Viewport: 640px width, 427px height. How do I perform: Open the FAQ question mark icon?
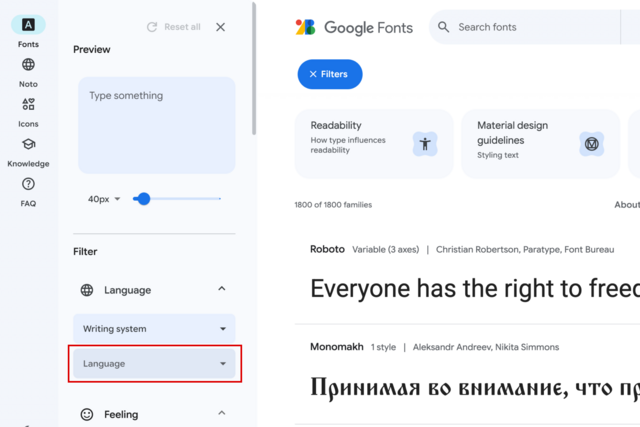click(28, 184)
